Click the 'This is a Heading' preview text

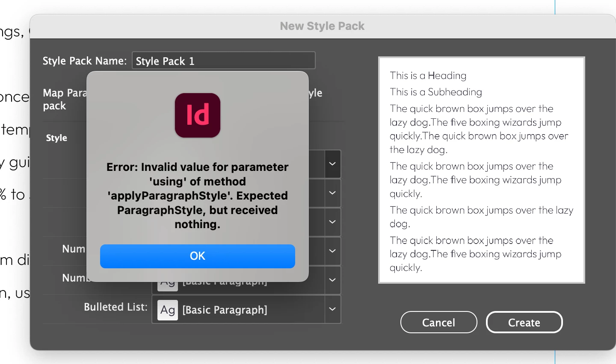428,76
